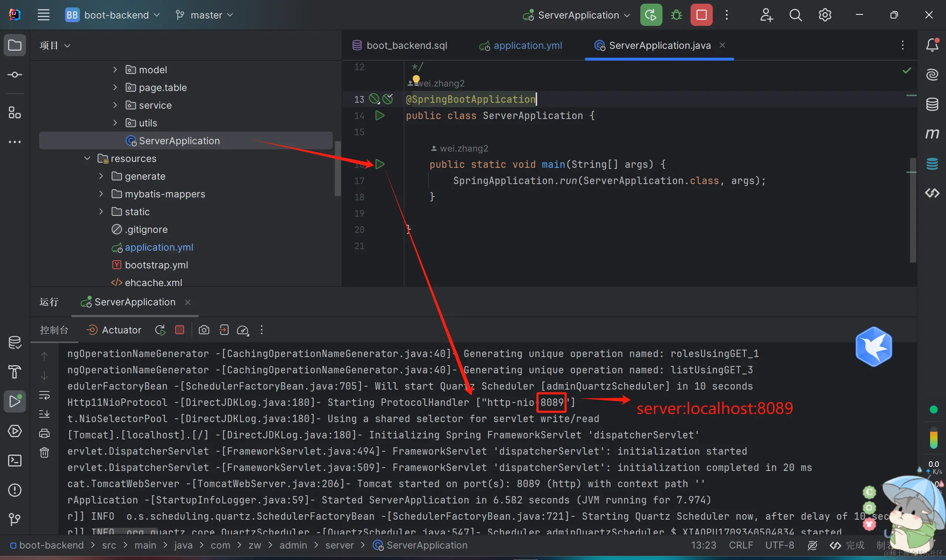Toggle scroll to end in console
The image size is (946, 560).
click(x=44, y=414)
